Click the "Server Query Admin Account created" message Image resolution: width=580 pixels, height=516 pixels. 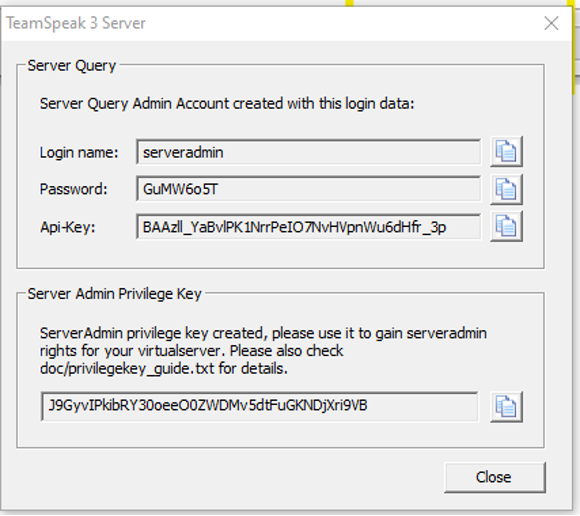227,104
